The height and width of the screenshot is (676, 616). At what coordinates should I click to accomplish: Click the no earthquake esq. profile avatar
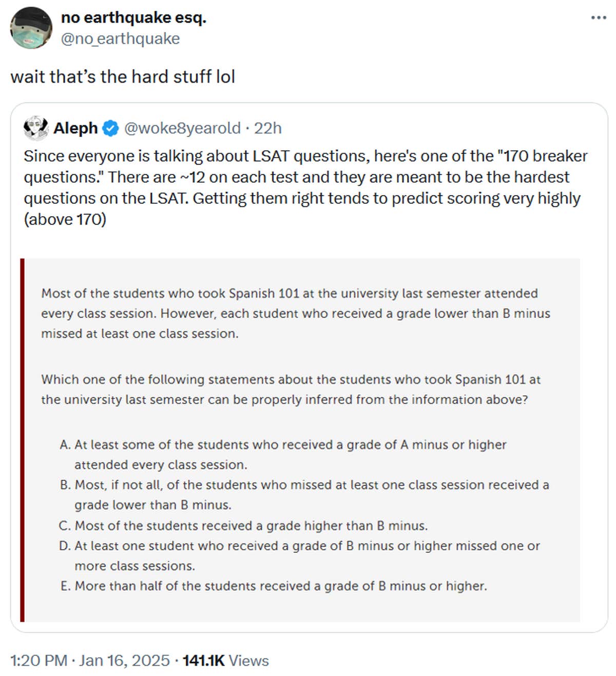(31, 28)
